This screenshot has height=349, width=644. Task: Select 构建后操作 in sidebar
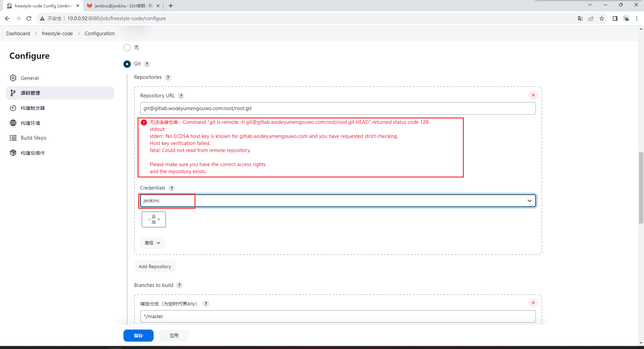click(60, 153)
